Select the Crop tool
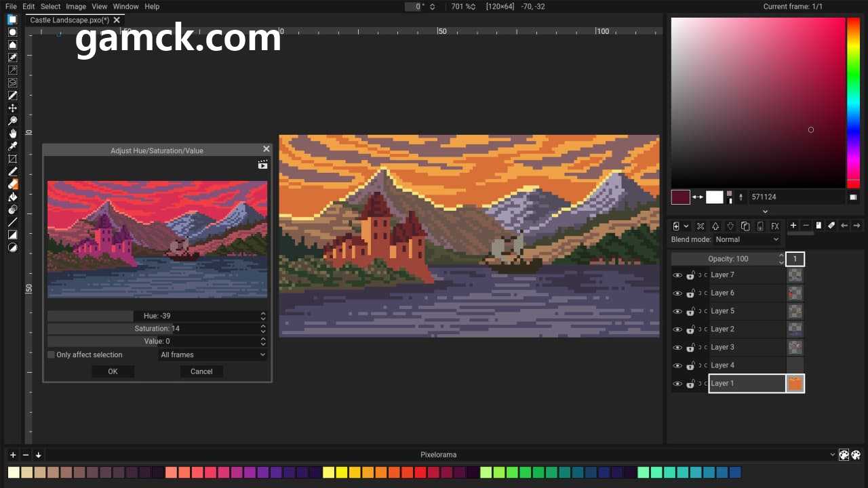The width and height of the screenshot is (868, 488). pos(12,159)
